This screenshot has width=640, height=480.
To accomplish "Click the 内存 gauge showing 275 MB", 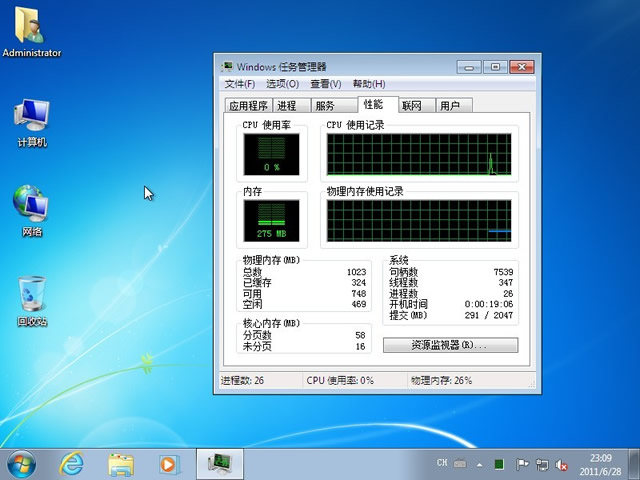I will click(271, 220).
